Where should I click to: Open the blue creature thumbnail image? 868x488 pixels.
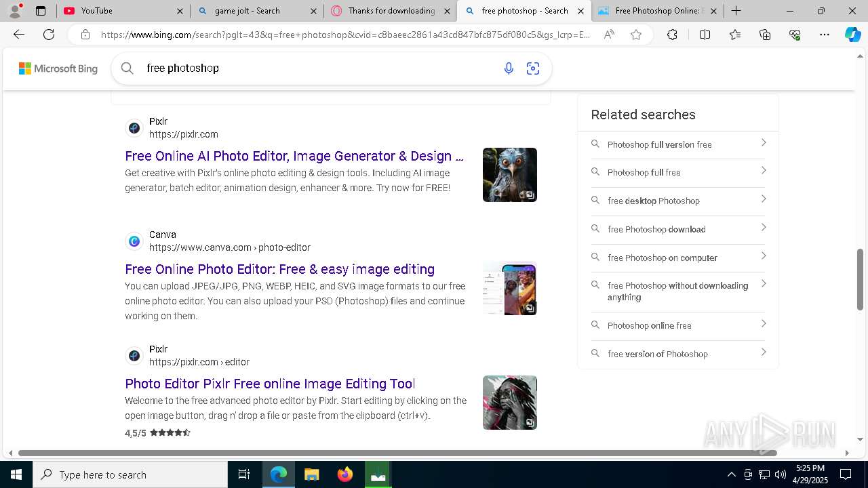click(510, 175)
